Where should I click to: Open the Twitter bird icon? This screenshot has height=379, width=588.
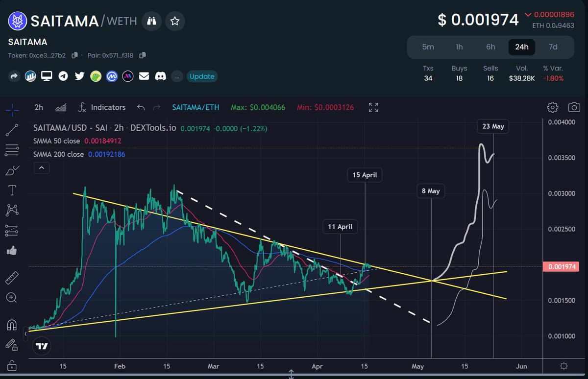pyautogui.click(x=79, y=76)
